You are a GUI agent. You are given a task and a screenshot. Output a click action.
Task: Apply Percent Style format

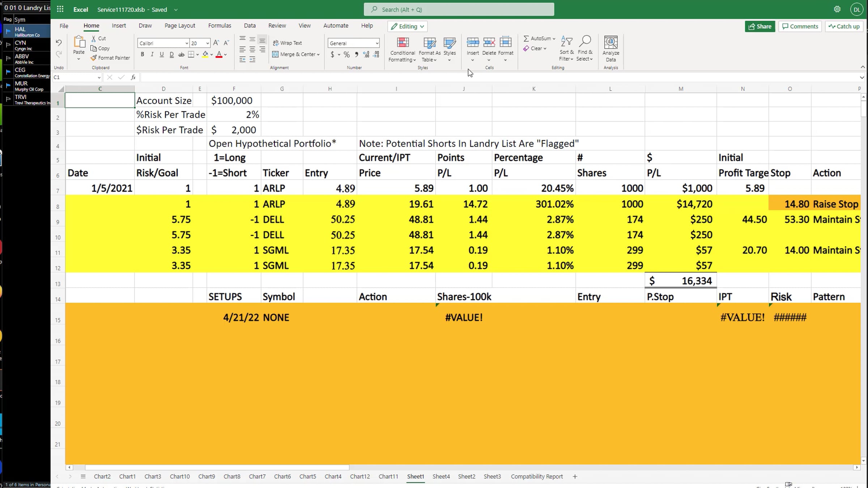[x=346, y=55]
